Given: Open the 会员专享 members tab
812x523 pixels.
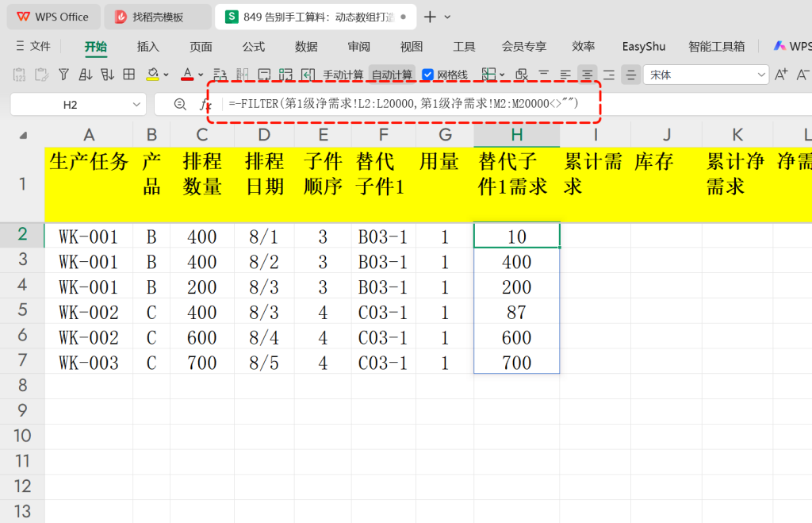Looking at the screenshot, I should [524, 47].
